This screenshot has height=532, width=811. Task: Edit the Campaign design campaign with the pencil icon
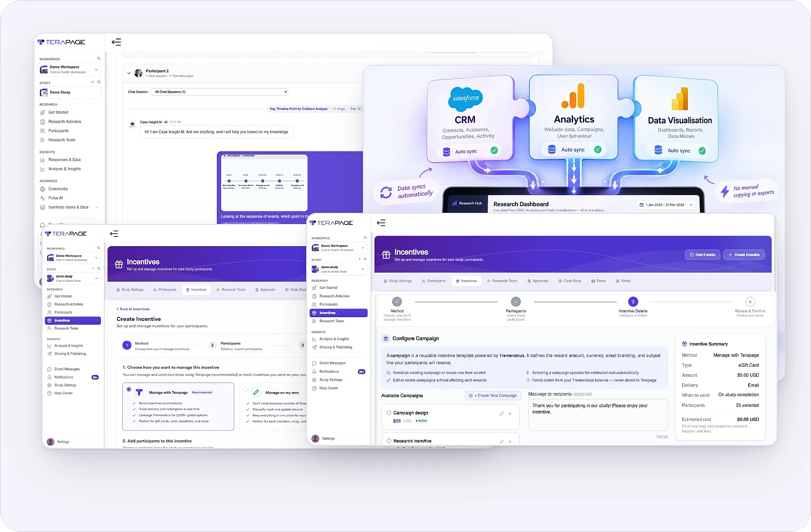point(501,413)
